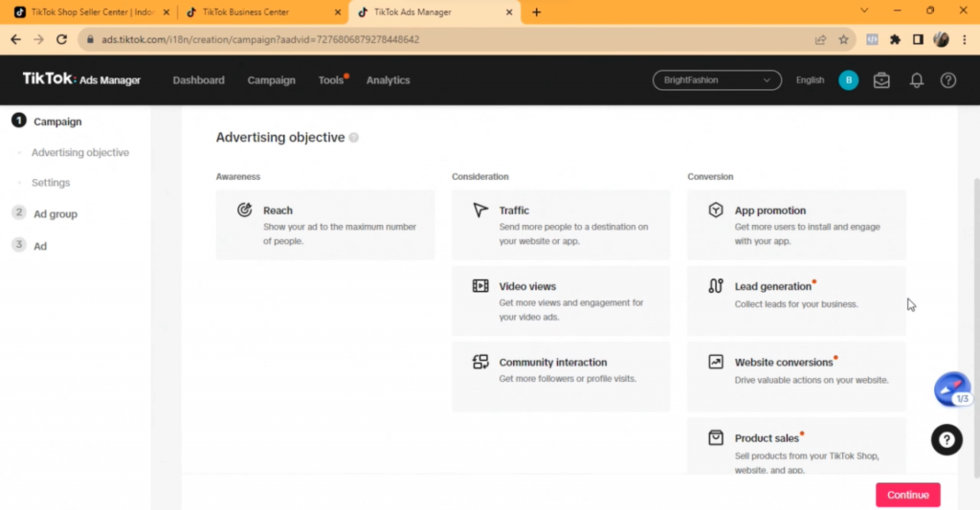This screenshot has width=980, height=510.
Task: Bookmark this page with the star icon
Action: 843,40
